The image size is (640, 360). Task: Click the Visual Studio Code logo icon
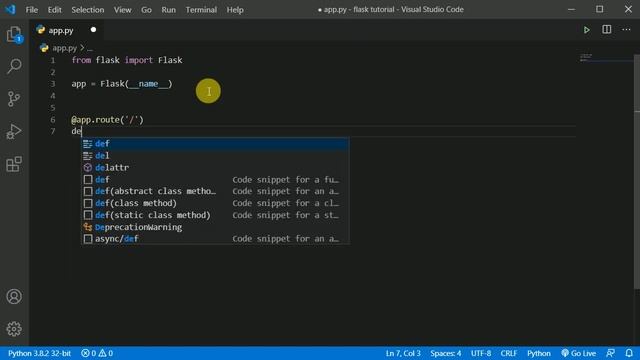pyautogui.click(x=10, y=9)
